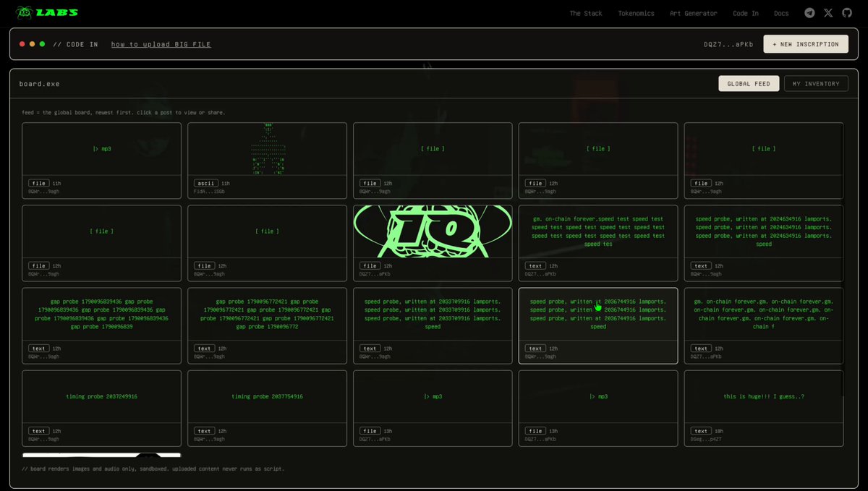868x491 pixels.
Task: Open the ascii art post card
Action: coord(267,161)
